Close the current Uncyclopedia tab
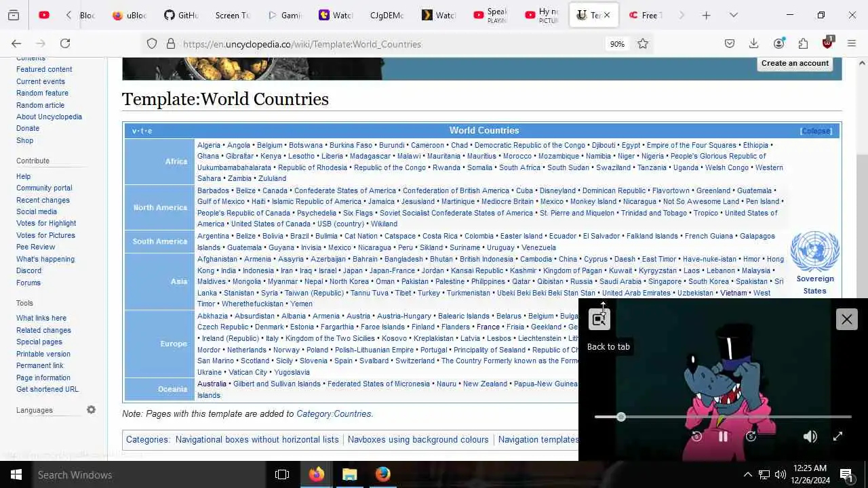 coord(607,15)
